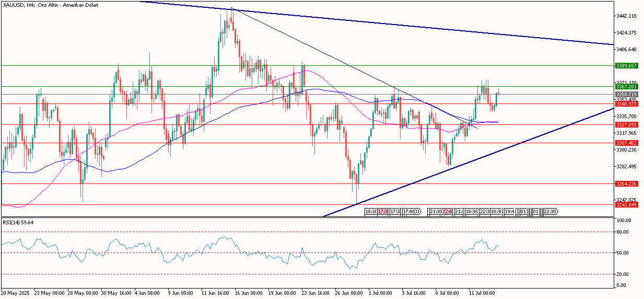Click the 3300.230 price axis value

point(627,149)
